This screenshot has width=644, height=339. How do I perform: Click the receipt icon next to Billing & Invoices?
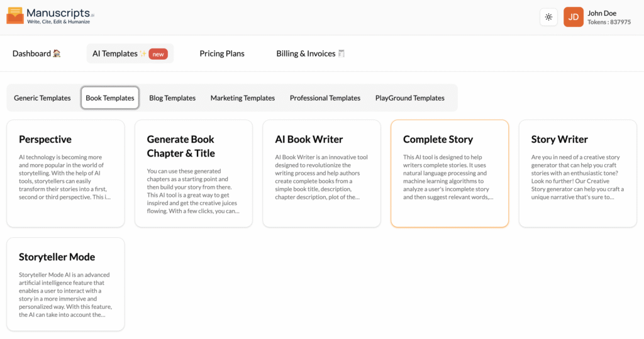(341, 53)
